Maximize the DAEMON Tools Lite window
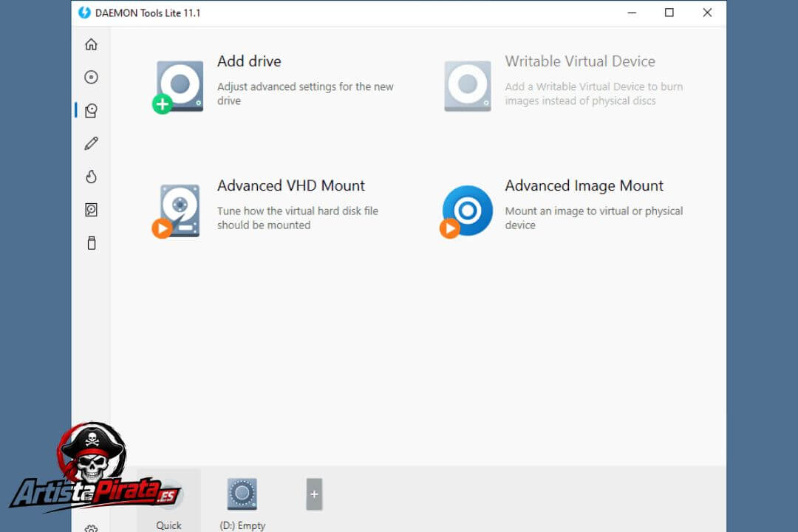This screenshot has width=798, height=532. coord(669,13)
